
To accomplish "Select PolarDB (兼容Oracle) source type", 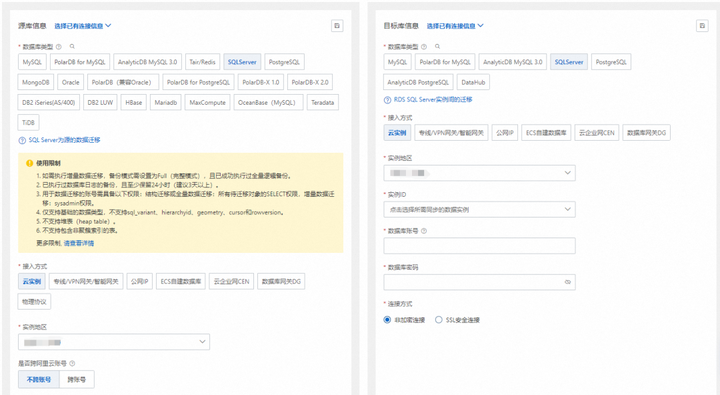I will [x=123, y=82].
